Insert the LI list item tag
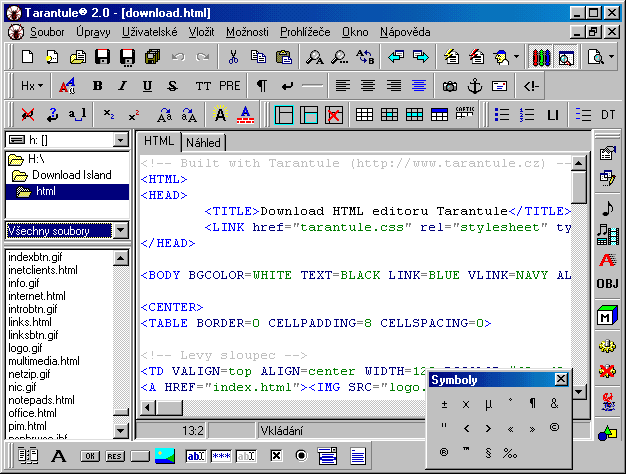Screen dimensions: 626x474 (x=553, y=115)
